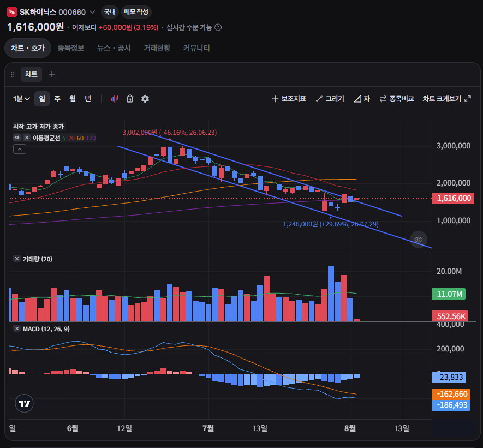This screenshot has height=448, width=483.
Task: Click the 6월 date axis label
Action: pos(73,428)
